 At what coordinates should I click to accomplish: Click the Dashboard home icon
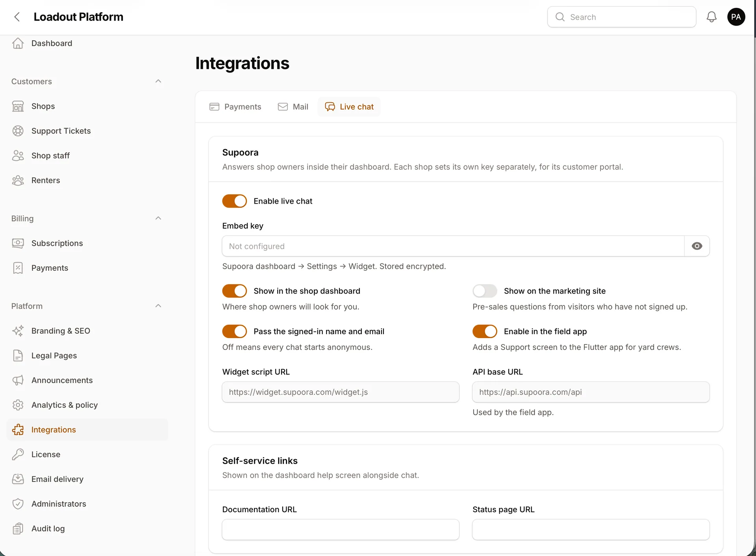[x=18, y=43]
